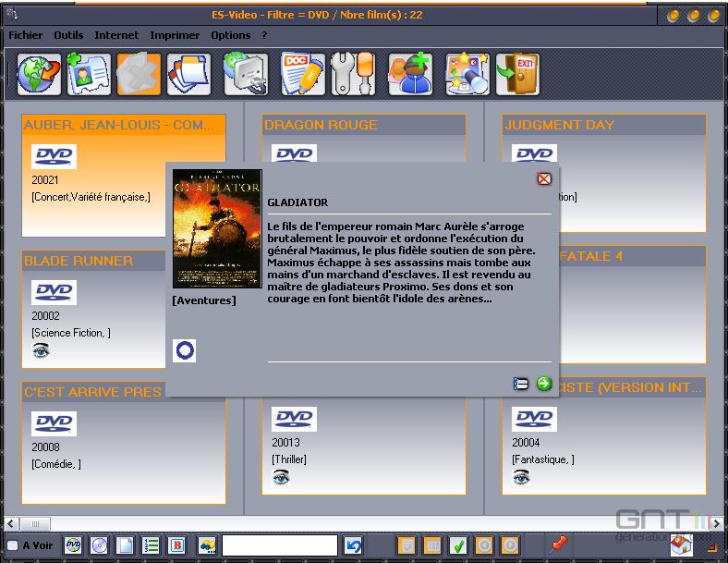Click the numbered list icon in bottom bar
This screenshot has height=563, width=728.
(151, 545)
